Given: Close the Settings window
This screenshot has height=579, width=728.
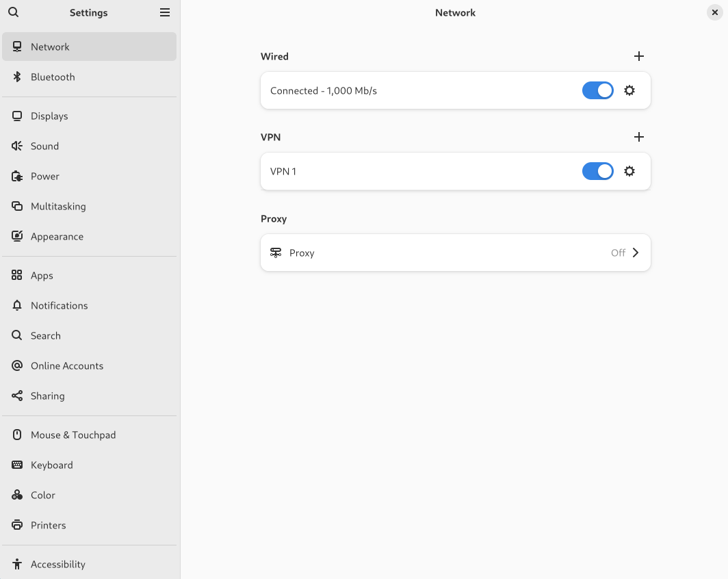Looking at the screenshot, I should pos(714,12).
